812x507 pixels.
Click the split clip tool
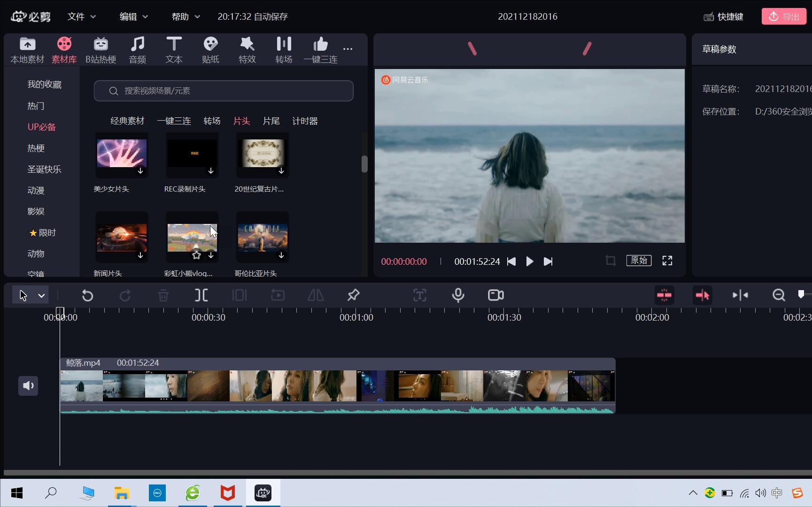pyautogui.click(x=201, y=295)
